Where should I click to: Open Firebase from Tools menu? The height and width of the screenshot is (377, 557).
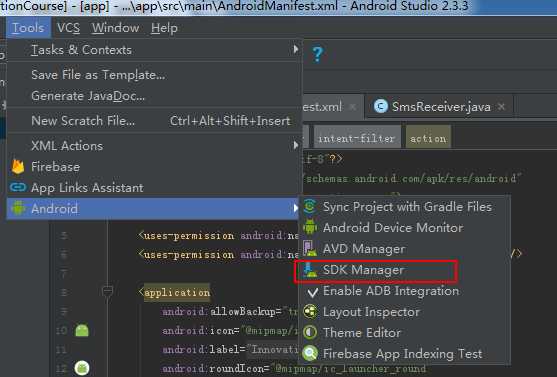[155, 167]
